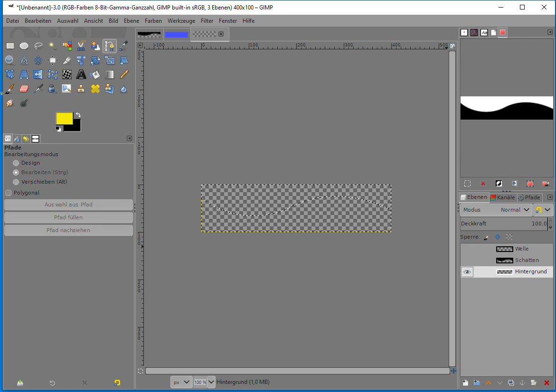Image resolution: width=556 pixels, height=392 pixels.
Task: Swap foreground and background colors
Action: click(x=78, y=115)
